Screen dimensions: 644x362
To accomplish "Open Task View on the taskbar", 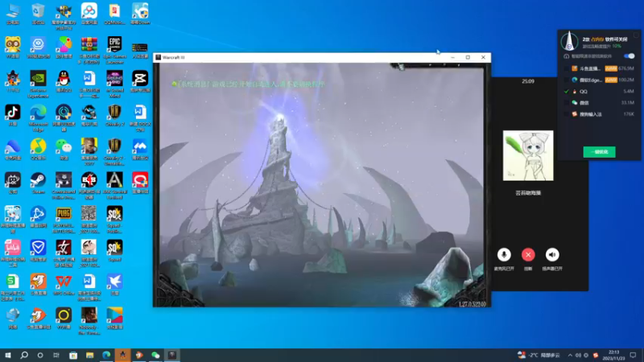I will pos(56,355).
